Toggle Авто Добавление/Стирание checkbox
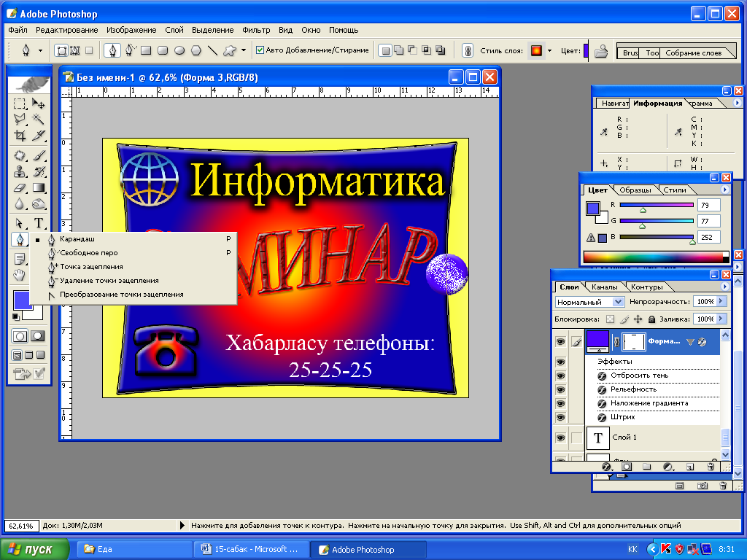The image size is (747, 560). (260, 50)
